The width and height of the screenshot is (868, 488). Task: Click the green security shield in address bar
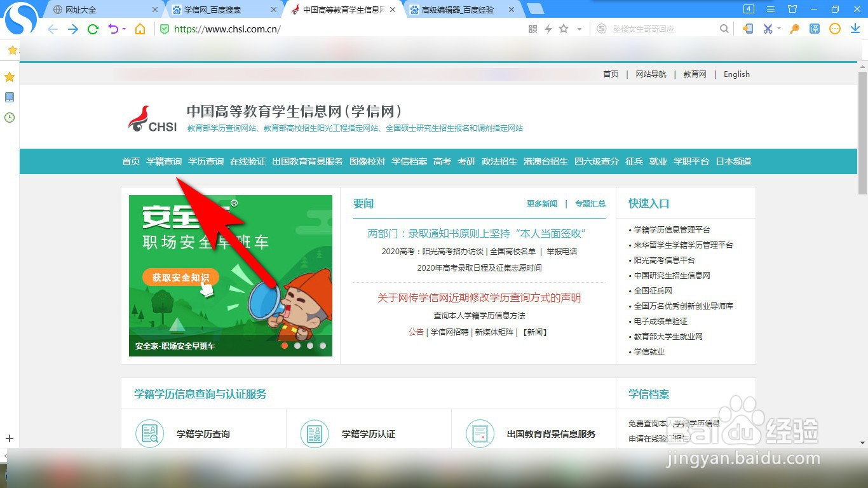pyautogui.click(x=165, y=29)
